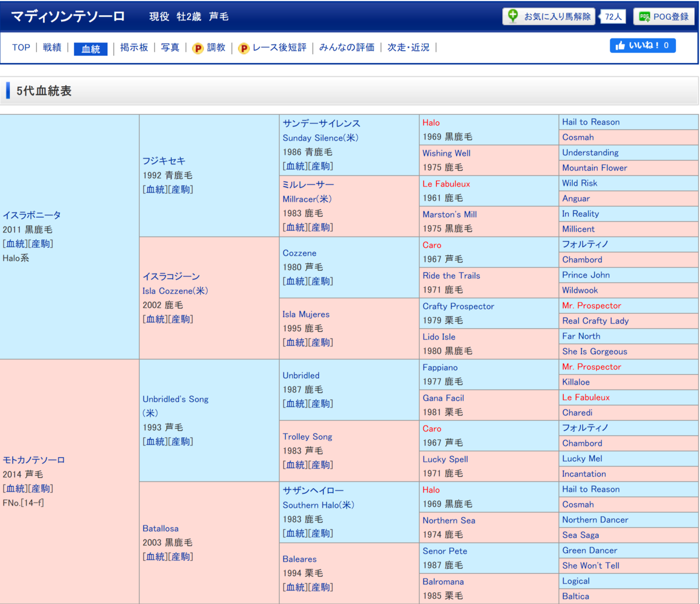This screenshot has height=604, width=700.
Task: Click the 72人 favorites counter
Action: point(613,17)
